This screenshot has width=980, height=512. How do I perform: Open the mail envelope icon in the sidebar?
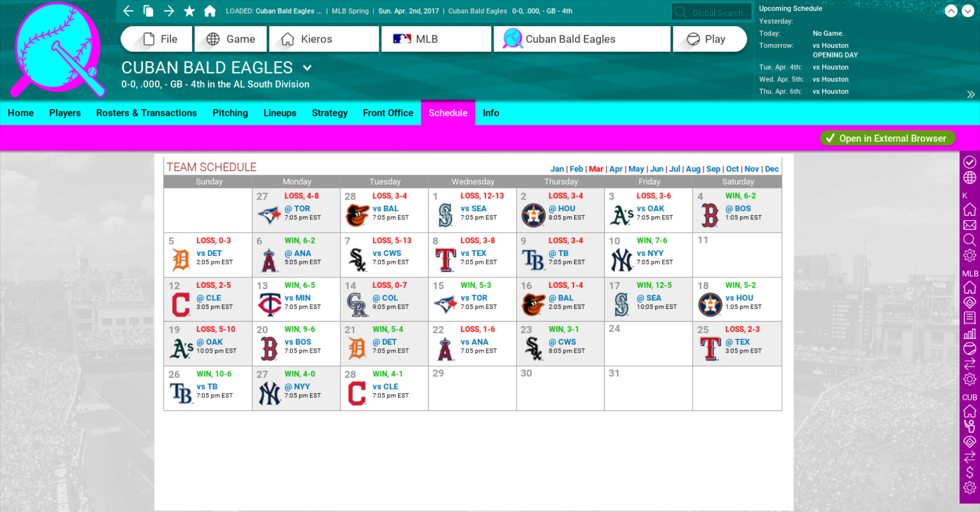pos(970,225)
